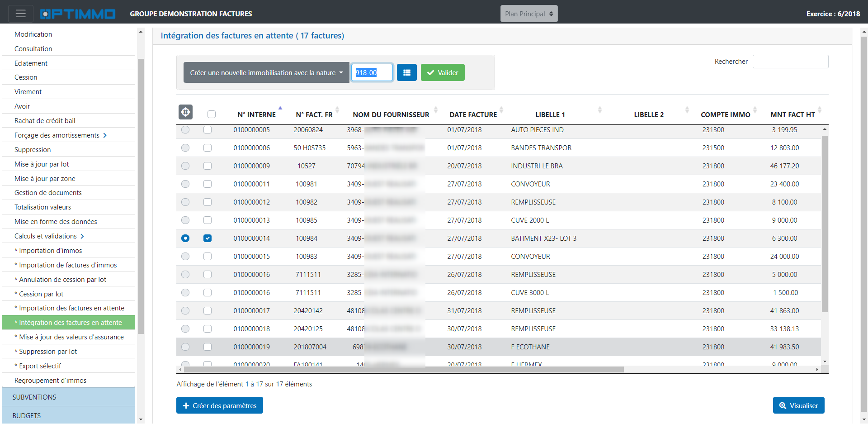Check the box for invoice 0100000005

point(208,130)
